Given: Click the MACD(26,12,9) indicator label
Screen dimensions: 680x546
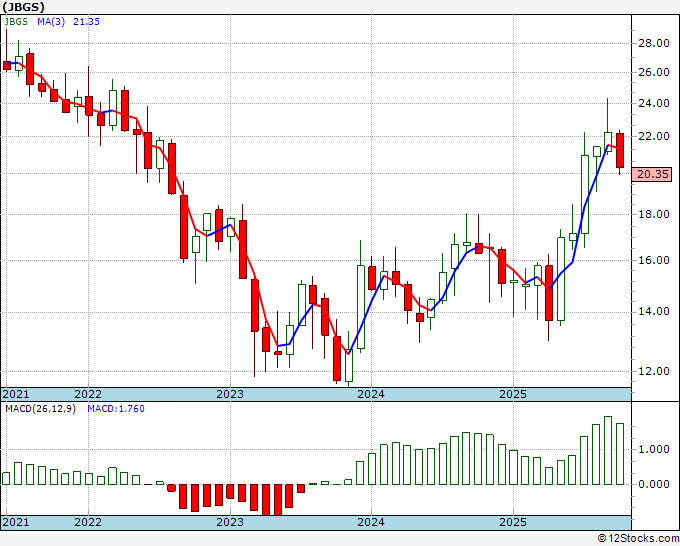Looking at the screenshot, I should pos(40,409).
